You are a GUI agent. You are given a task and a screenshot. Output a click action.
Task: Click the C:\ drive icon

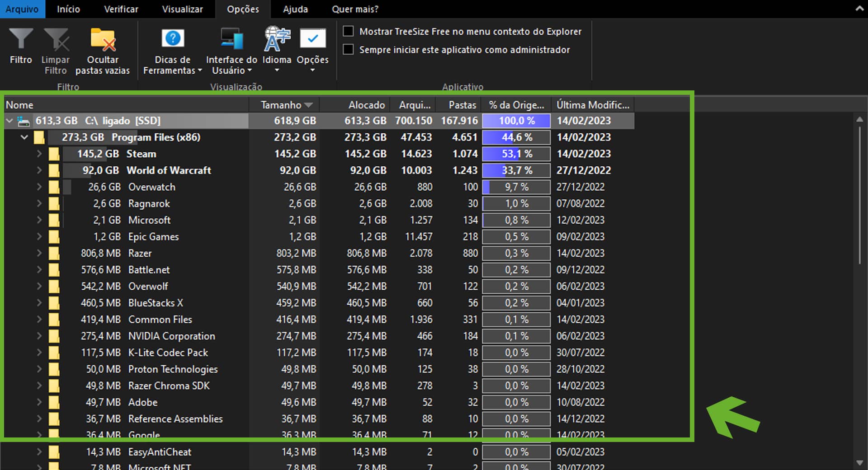[24, 121]
